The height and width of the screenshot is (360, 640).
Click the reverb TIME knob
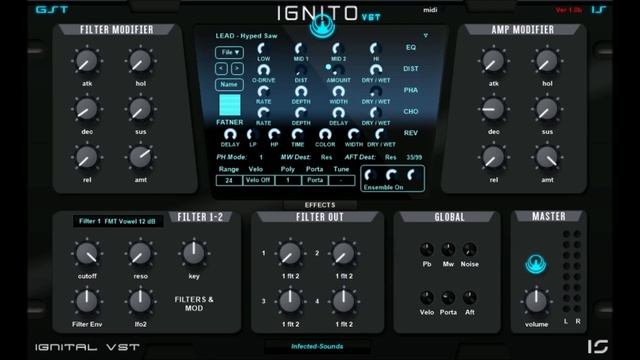298,134
